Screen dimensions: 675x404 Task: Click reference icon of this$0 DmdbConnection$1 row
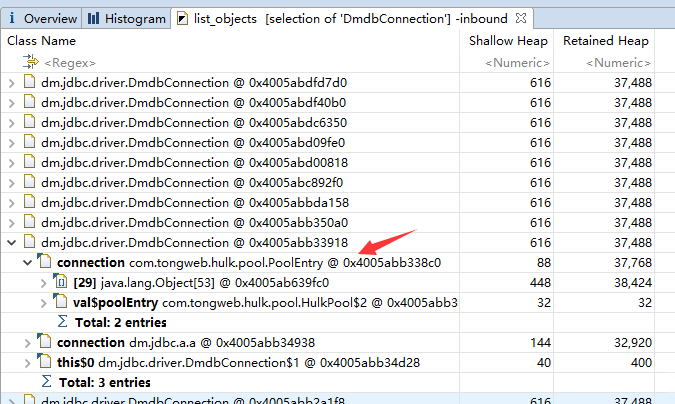pos(44,361)
